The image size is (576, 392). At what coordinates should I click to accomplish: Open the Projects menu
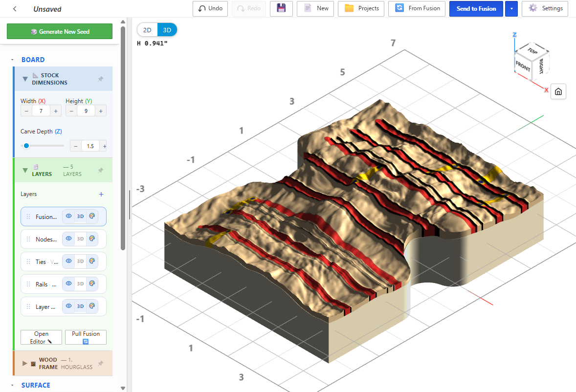(361, 8)
